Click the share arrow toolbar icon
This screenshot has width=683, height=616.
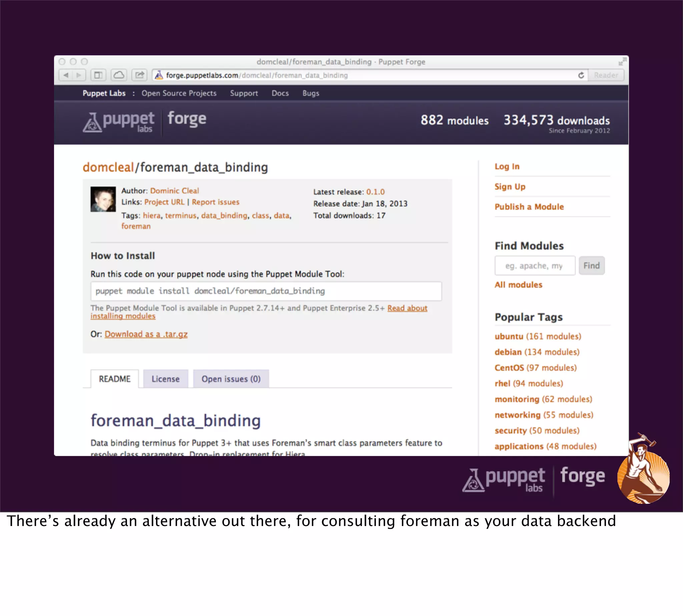pos(139,75)
